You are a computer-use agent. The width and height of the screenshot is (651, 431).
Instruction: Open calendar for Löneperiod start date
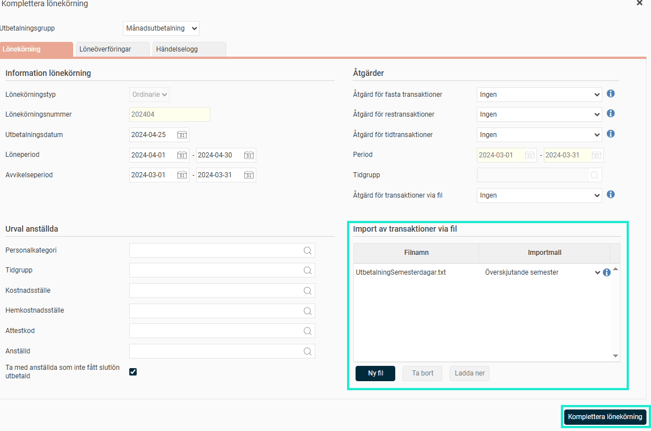pyautogui.click(x=182, y=155)
